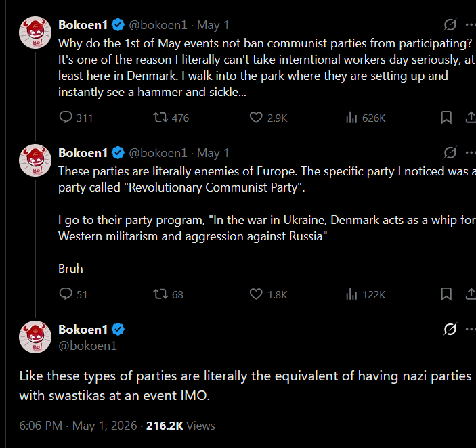This screenshot has height=448, width=476.
Task: View analytics of first tweet (626K)
Action: (366, 118)
